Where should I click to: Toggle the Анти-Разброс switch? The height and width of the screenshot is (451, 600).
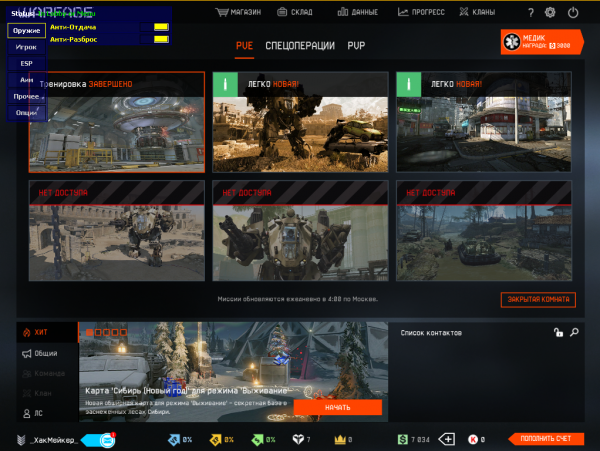(x=155, y=39)
